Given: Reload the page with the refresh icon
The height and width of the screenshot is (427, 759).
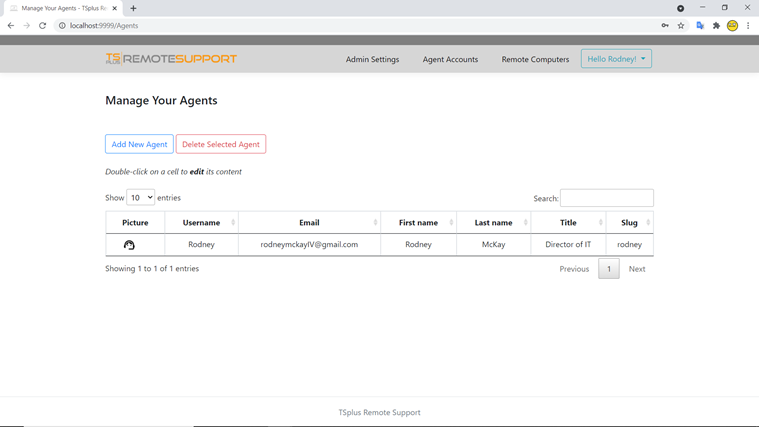Looking at the screenshot, I should pyautogui.click(x=43, y=26).
